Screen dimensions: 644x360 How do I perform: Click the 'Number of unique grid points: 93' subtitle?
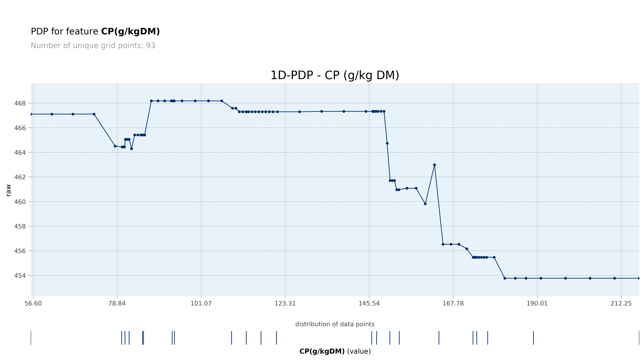pos(93,46)
